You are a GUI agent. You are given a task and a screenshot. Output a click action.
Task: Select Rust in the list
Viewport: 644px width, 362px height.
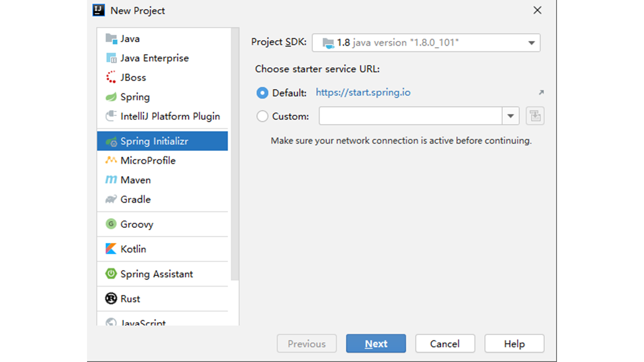(x=163, y=299)
